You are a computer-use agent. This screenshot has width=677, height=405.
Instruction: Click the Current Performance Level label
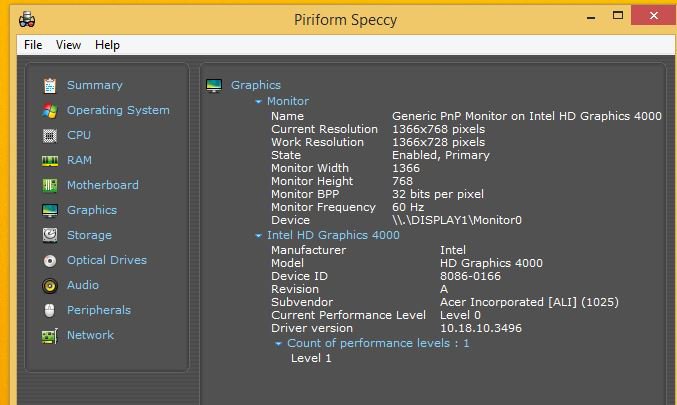[x=348, y=315]
